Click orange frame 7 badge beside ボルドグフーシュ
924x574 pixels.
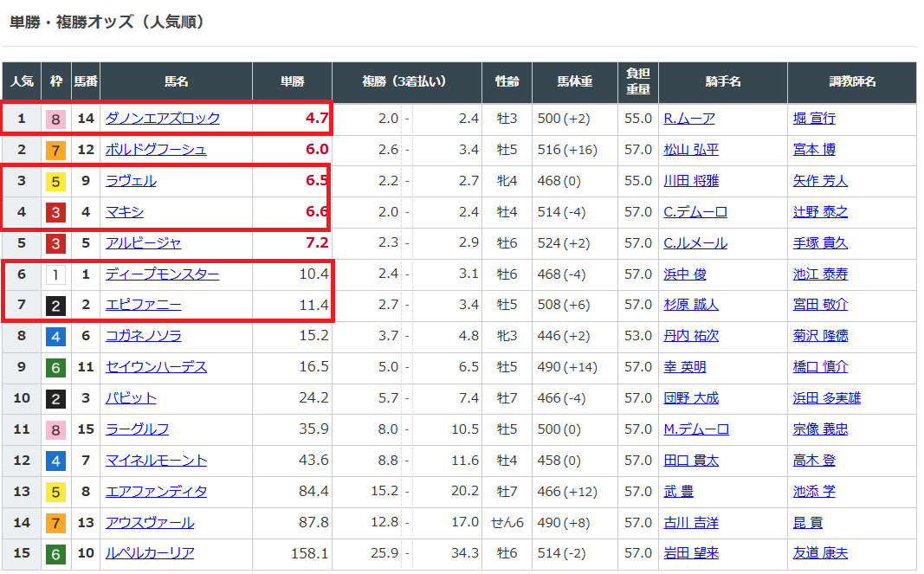point(55,150)
